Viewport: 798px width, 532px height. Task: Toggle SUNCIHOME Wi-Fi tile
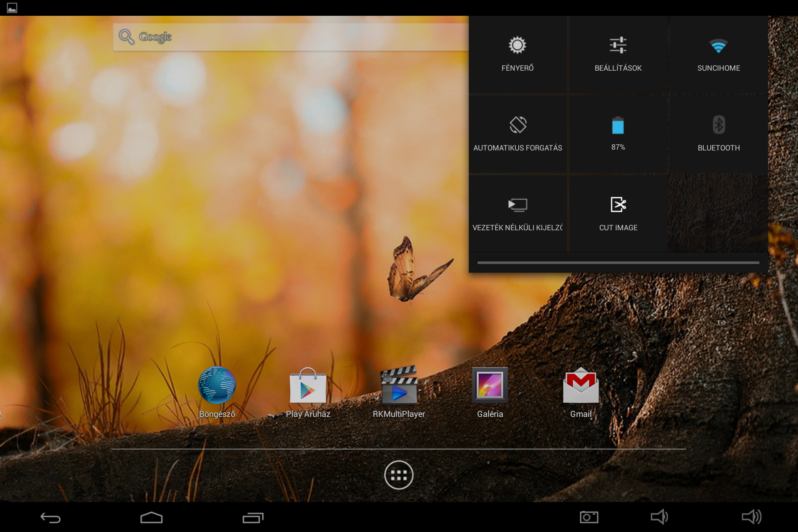click(718, 54)
